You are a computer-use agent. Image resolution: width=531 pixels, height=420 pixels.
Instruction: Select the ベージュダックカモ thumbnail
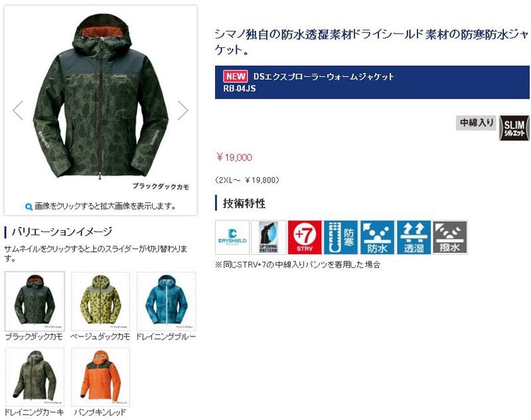pyautogui.click(x=101, y=301)
